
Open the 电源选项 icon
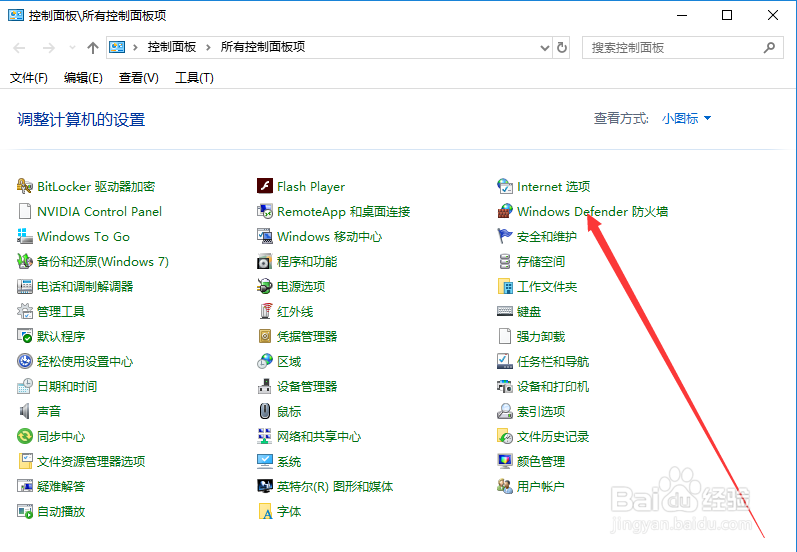(265, 286)
